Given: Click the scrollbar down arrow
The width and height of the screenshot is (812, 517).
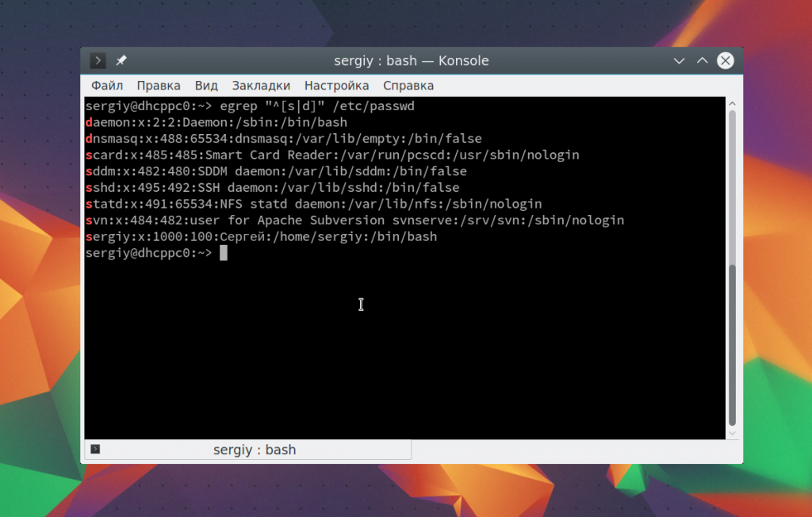Looking at the screenshot, I should click(x=732, y=434).
